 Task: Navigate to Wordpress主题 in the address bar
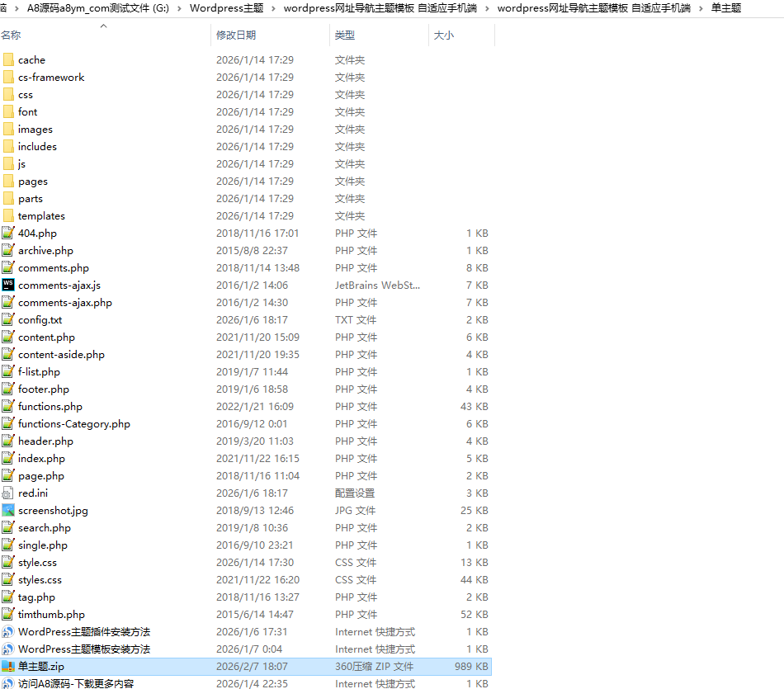227,8
